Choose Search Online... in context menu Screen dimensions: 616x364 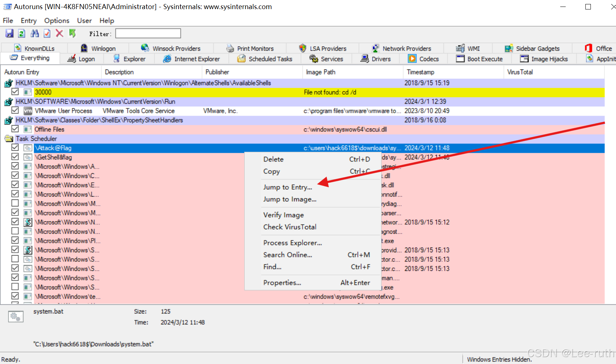pos(313,255)
